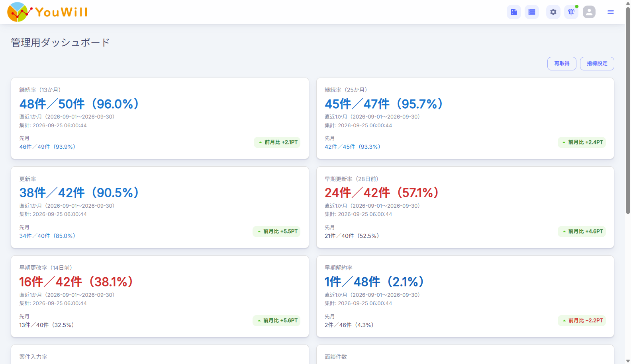Click the date range in 継続率（13か月） card
The height and width of the screenshot is (364, 631).
(67, 117)
